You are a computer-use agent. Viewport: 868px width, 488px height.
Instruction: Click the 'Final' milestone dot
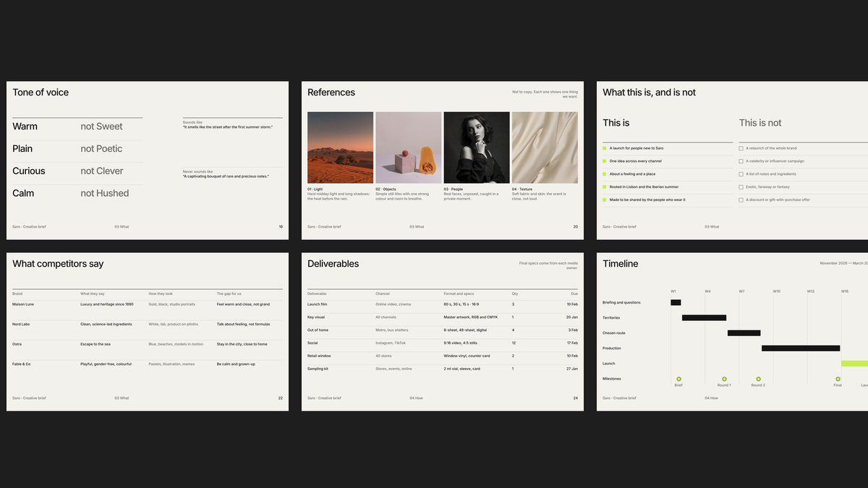click(x=838, y=379)
